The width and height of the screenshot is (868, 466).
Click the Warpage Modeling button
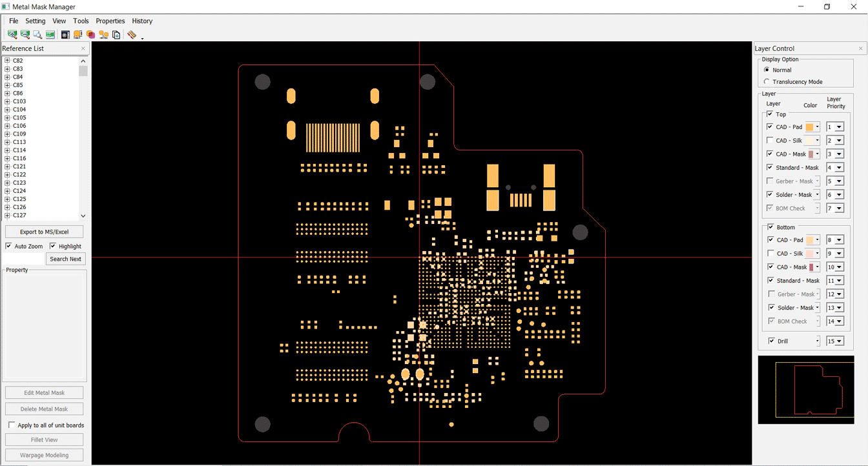tap(45, 455)
